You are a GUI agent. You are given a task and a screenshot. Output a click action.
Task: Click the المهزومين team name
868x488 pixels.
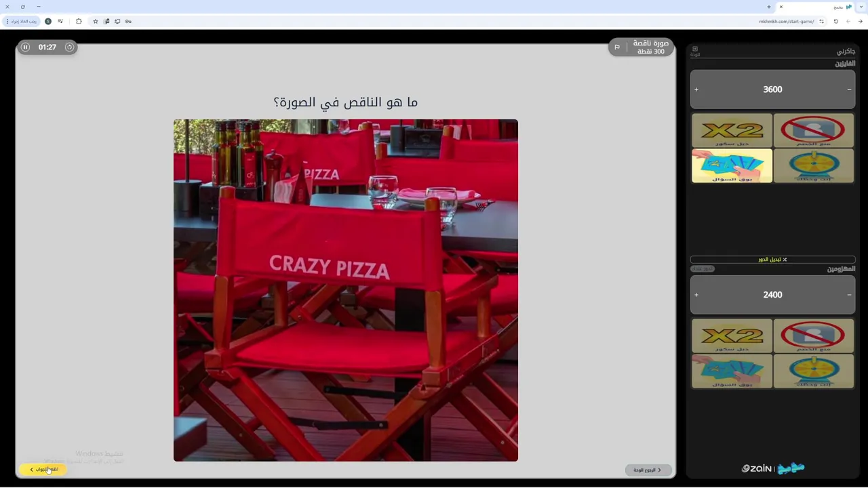[x=841, y=269]
